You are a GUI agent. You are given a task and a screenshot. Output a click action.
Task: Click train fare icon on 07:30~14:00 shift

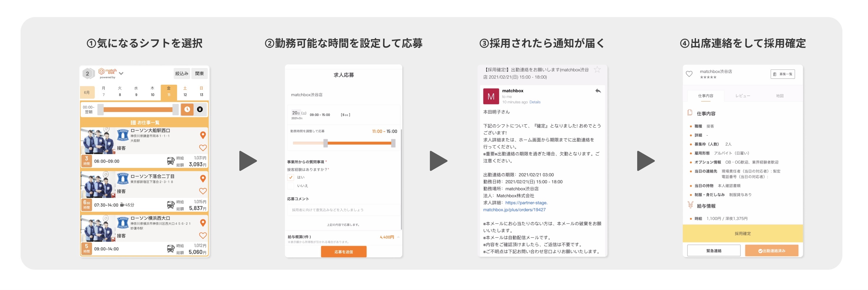tap(171, 205)
